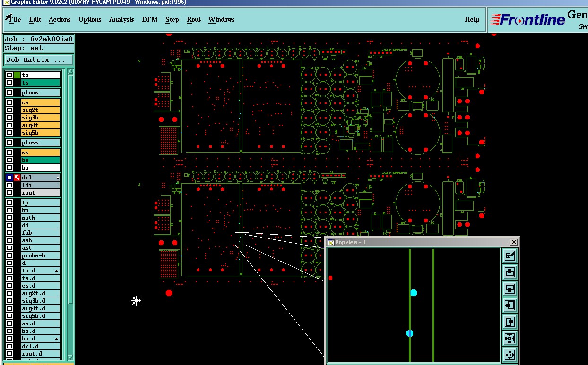588x365 pixels.
Task: Open the Actions menu
Action: [x=60, y=19]
